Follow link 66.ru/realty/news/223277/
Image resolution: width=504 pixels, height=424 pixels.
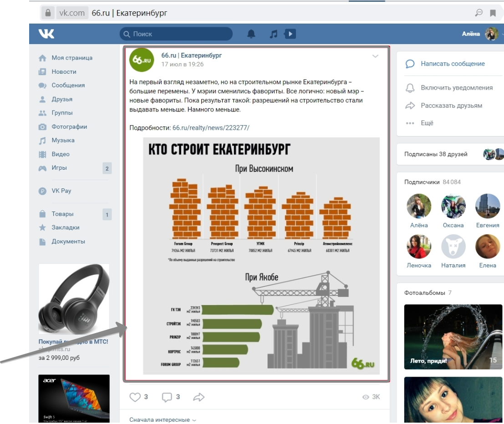(211, 127)
